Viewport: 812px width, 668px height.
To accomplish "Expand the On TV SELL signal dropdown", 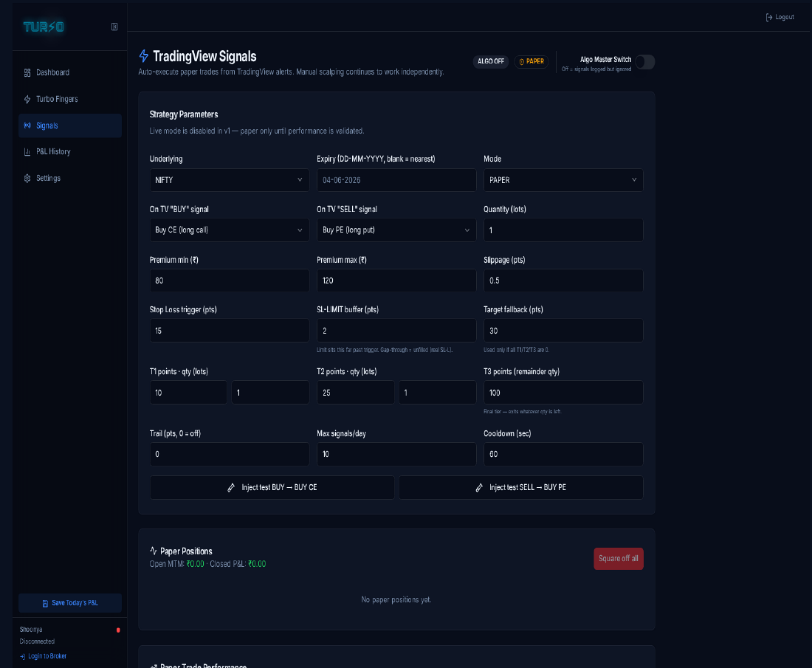I will [x=396, y=230].
